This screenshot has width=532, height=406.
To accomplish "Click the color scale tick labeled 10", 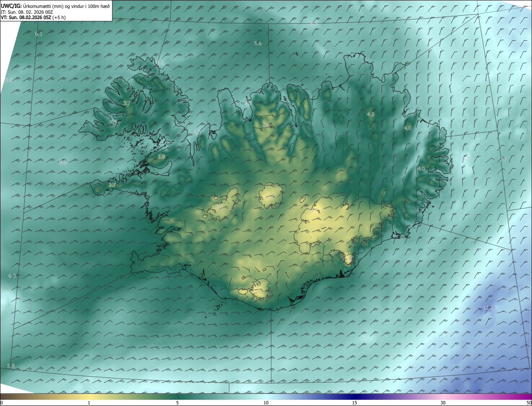I will click(x=266, y=403).
